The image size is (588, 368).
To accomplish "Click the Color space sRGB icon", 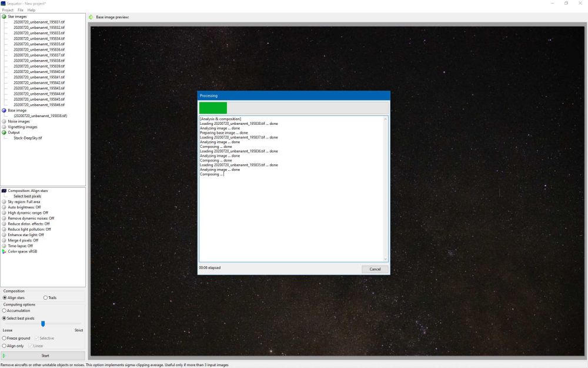I will 4,251.
